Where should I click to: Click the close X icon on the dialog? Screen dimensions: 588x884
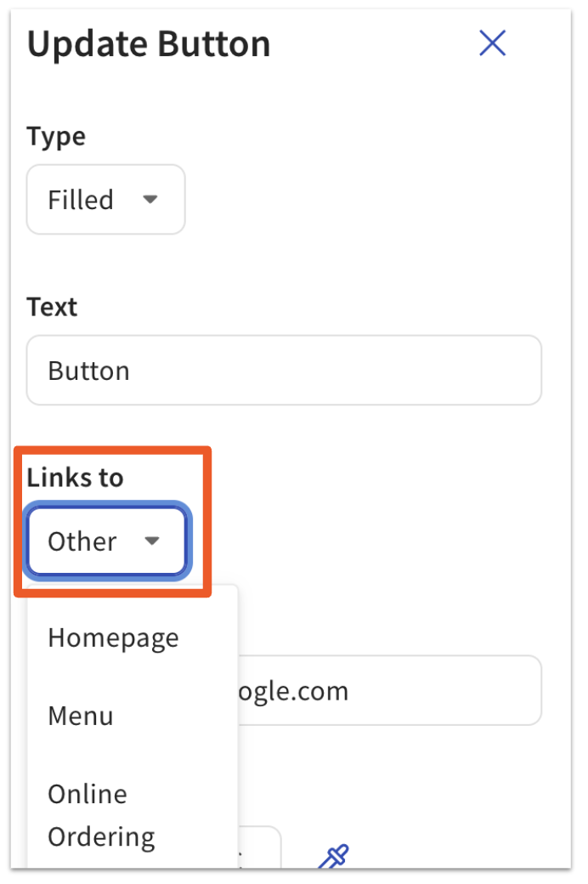click(x=493, y=43)
